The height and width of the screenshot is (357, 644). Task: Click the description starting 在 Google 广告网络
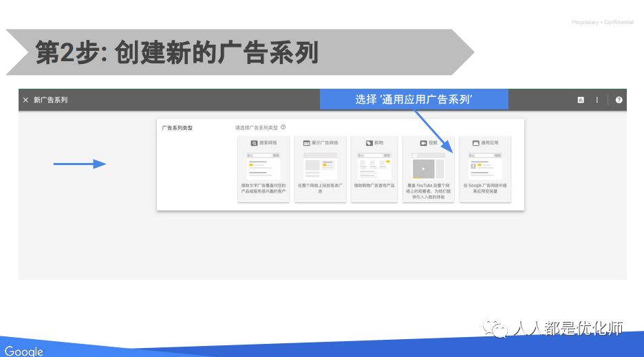pyautogui.click(x=485, y=188)
